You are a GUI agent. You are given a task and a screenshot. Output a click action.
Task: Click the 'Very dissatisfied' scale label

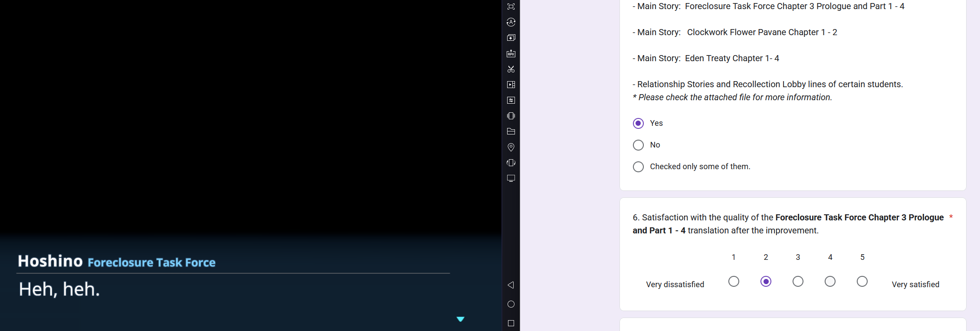(675, 285)
